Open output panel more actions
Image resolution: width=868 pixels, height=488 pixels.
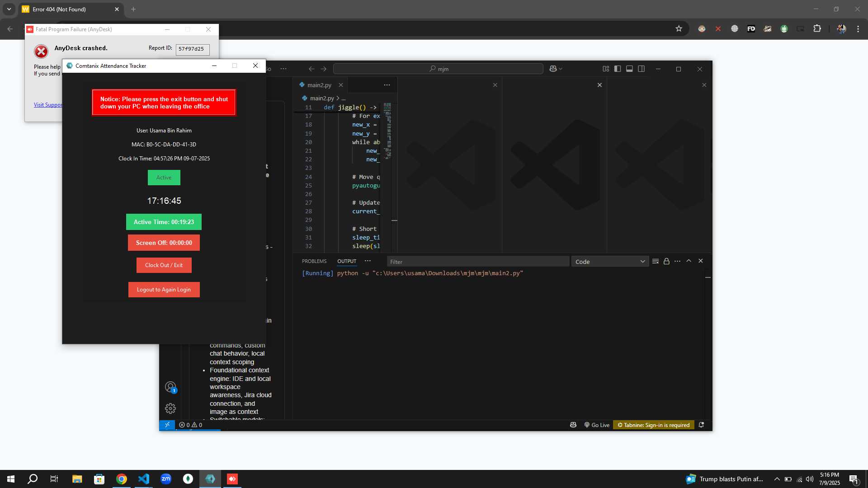pyautogui.click(x=677, y=261)
